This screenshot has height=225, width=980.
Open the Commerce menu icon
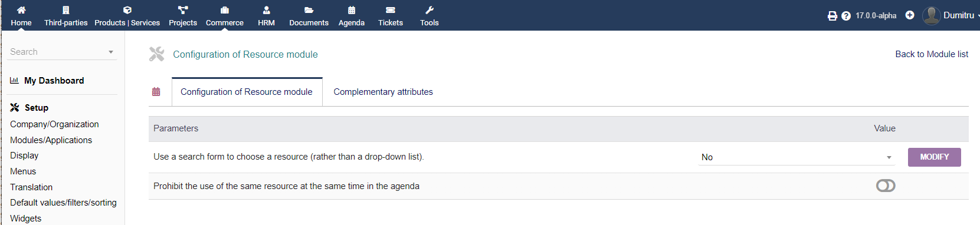tap(225, 10)
